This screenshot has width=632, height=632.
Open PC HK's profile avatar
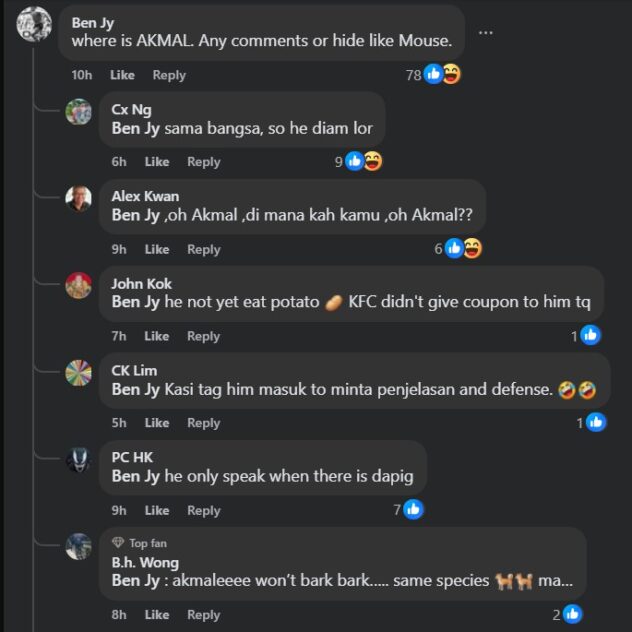coord(79,460)
